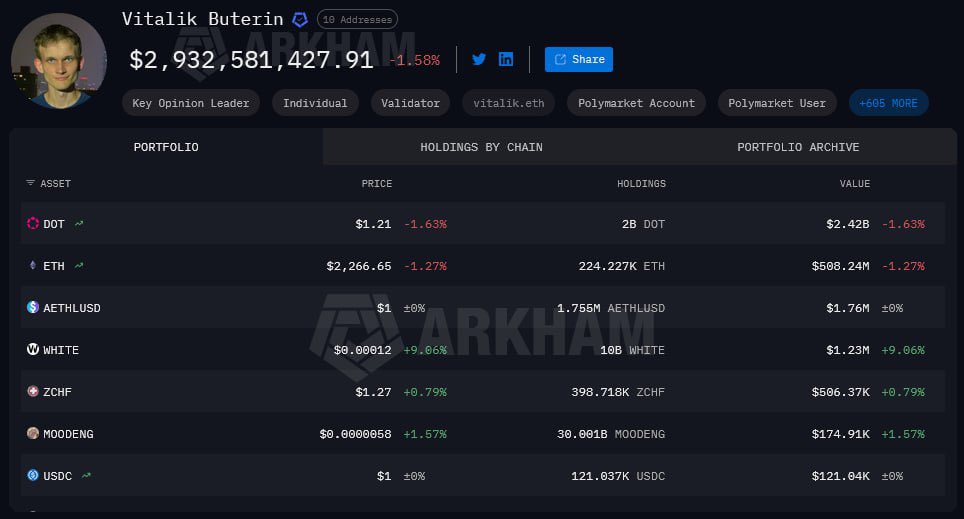Click the AETHLUSD token icon
This screenshot has height=519, width=964.
33,307
